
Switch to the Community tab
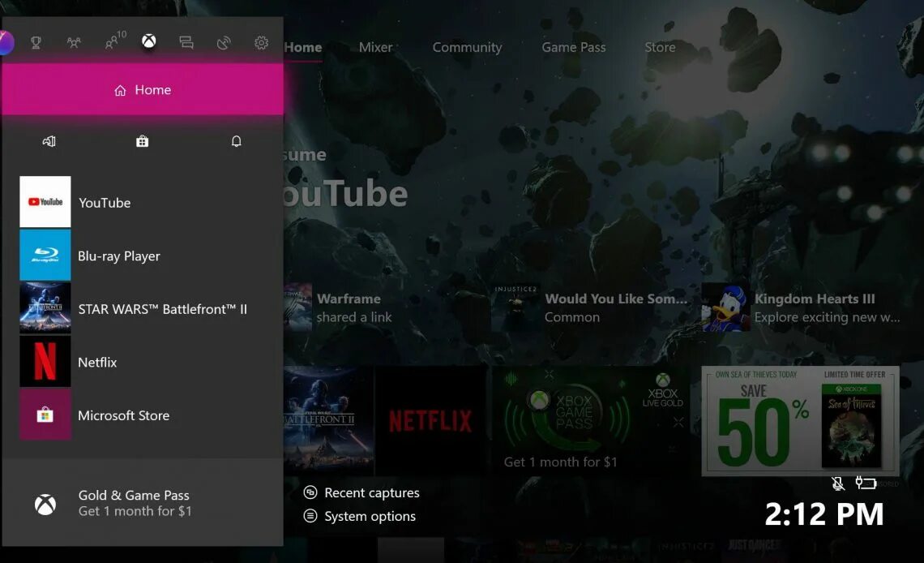tap(468, 47)
